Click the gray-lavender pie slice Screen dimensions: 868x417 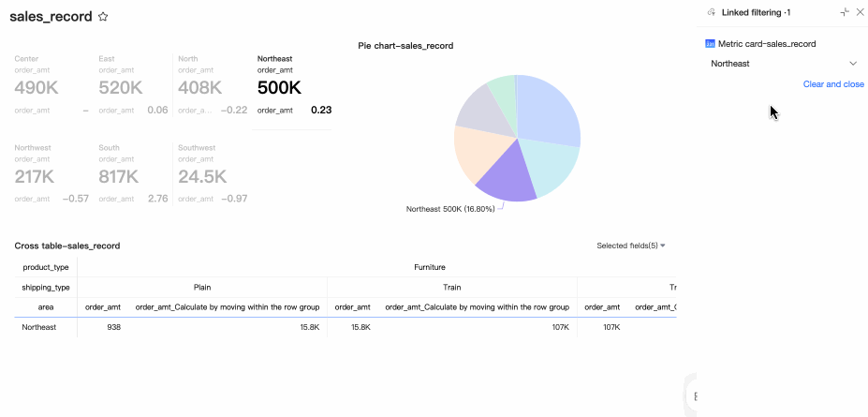[x=484, y=113]
